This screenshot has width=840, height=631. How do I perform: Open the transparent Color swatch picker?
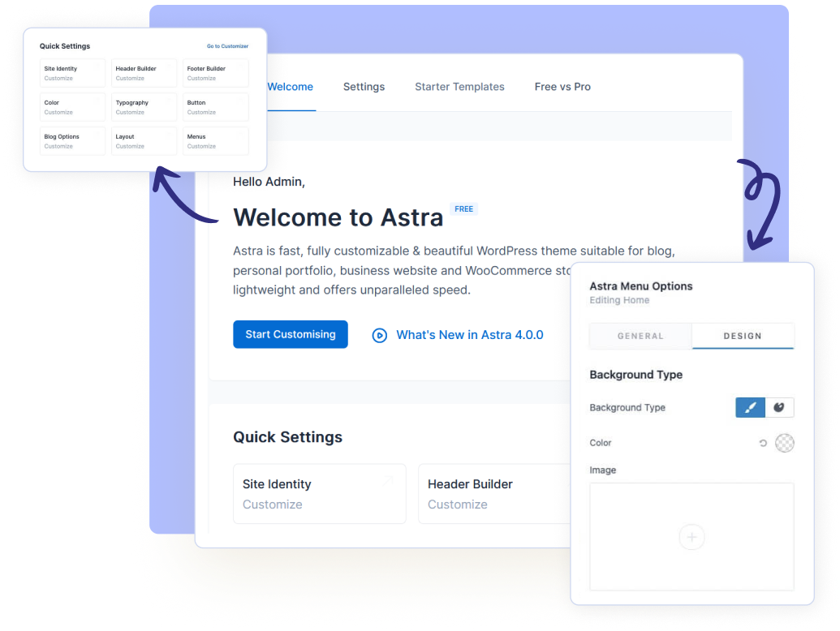pos(784,443)
